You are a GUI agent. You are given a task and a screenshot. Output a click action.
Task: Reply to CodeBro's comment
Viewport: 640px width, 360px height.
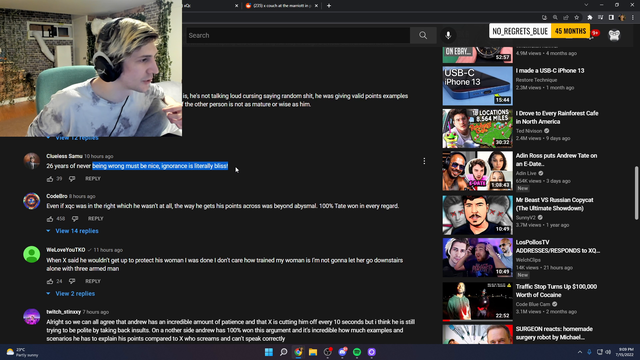(x=96, y=219)
